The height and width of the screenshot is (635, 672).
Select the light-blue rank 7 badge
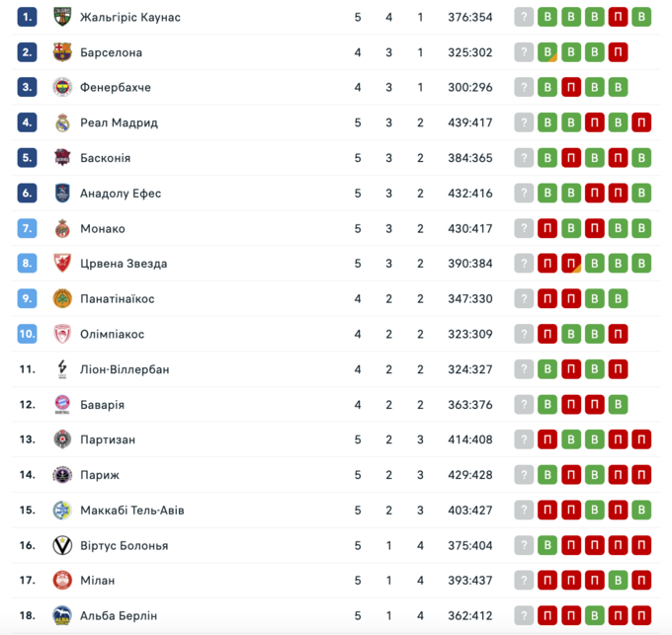coord(28,228)
